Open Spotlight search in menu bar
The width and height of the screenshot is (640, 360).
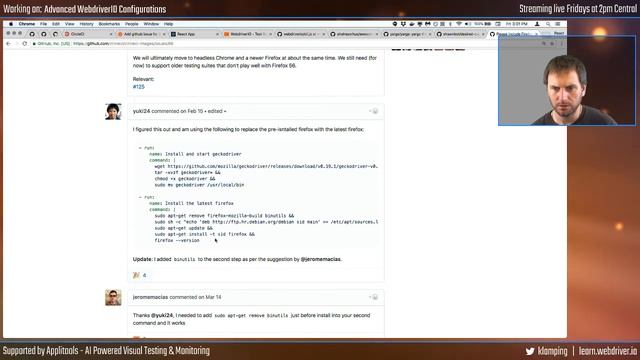pos(548,24)
